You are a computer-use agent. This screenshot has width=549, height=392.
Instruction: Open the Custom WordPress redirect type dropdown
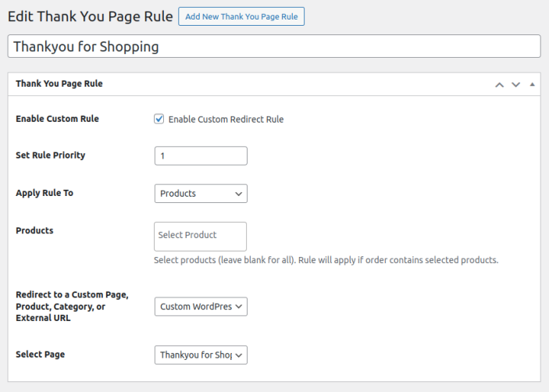(x=201, y=307)
